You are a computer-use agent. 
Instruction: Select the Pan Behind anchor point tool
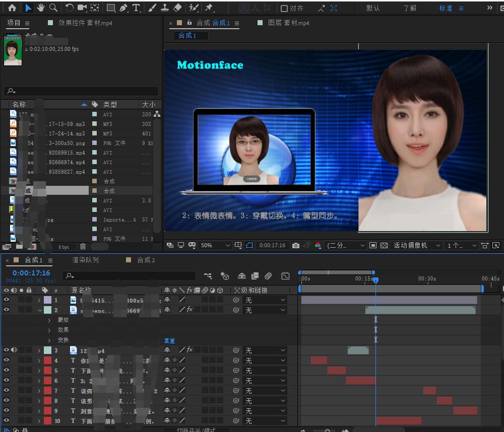pos(95,8)
